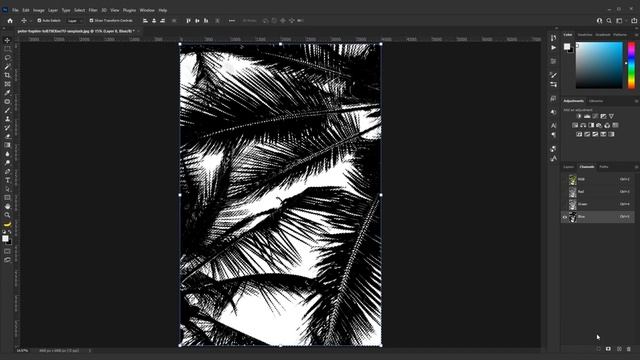Viewport: 640px width, 360px height.
Task: Click the Align top edges icon
Action: [188, 20]
